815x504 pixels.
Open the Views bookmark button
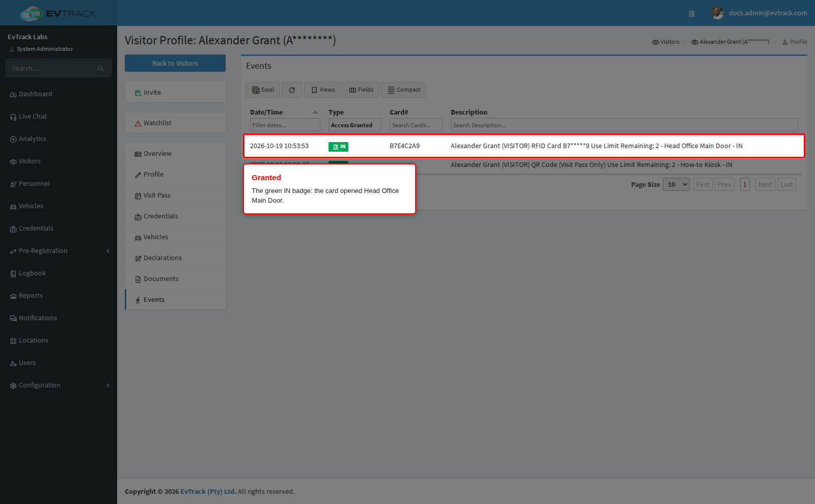(x=322, y=90)
